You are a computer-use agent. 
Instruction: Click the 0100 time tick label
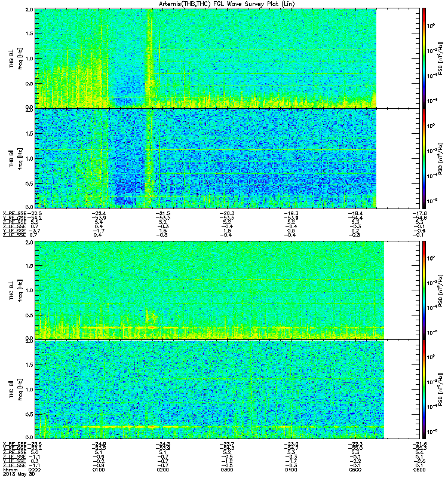pyautogui.click(x=99, y=470)
